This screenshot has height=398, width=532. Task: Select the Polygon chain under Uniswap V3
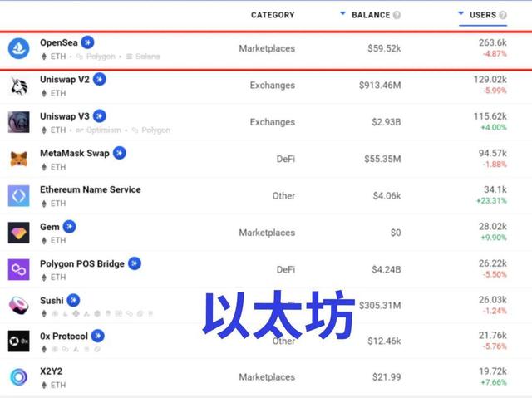[x=151, y=130]
